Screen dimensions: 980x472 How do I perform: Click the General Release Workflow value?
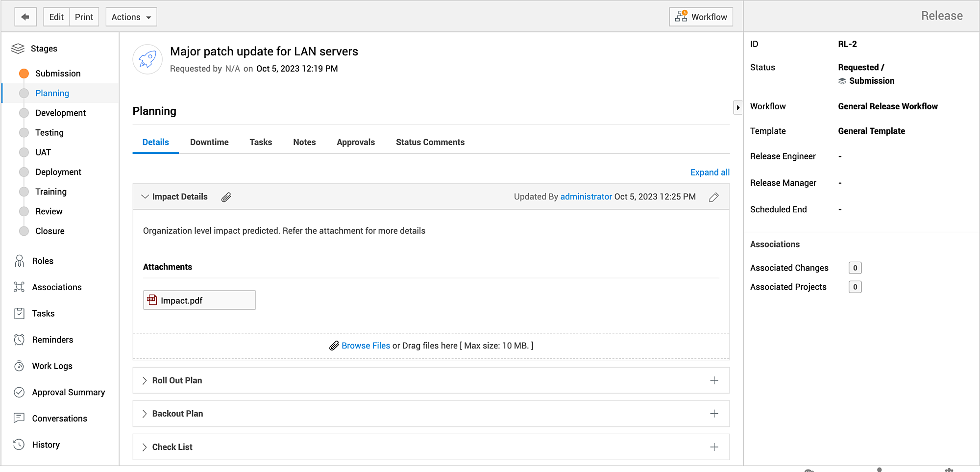(x=887, y=106)
